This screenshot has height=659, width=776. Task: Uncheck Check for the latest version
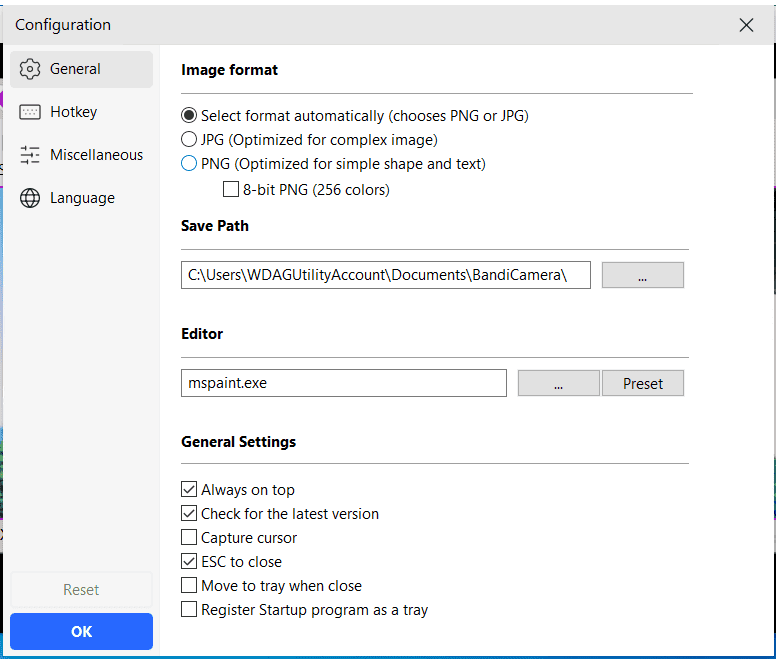click(x=189, y=513)
